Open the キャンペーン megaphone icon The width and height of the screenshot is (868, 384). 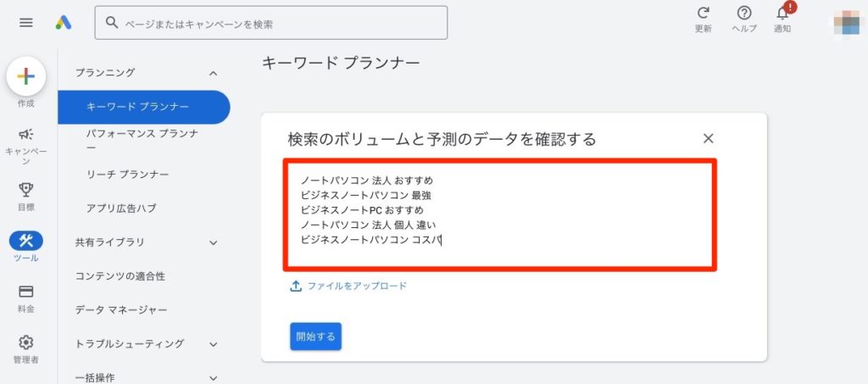coord(26,134)
